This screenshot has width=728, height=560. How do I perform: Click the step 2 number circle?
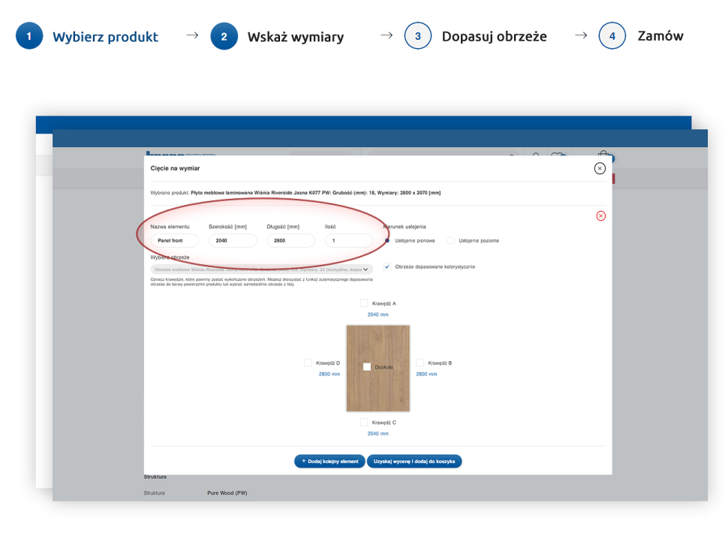(x=224, y=36)
